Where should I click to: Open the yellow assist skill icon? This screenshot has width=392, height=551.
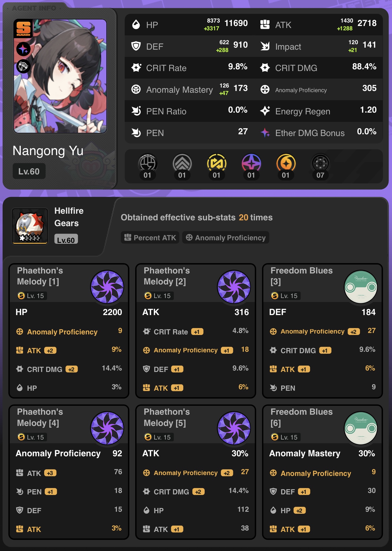[x=217, y=163]
